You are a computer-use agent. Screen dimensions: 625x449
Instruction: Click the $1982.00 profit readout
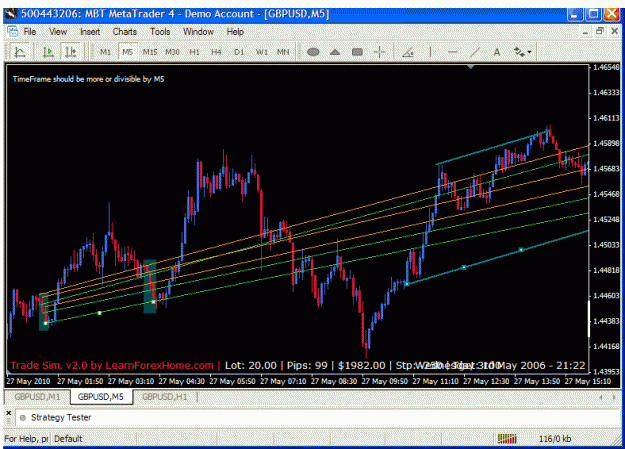pyautogui.click(x=362, y=365)
